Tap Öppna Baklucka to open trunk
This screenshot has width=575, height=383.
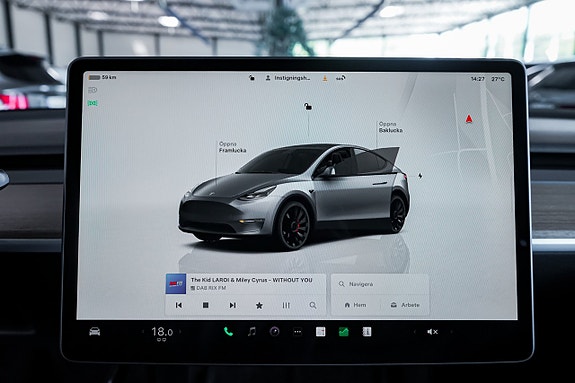coord(391,127)
